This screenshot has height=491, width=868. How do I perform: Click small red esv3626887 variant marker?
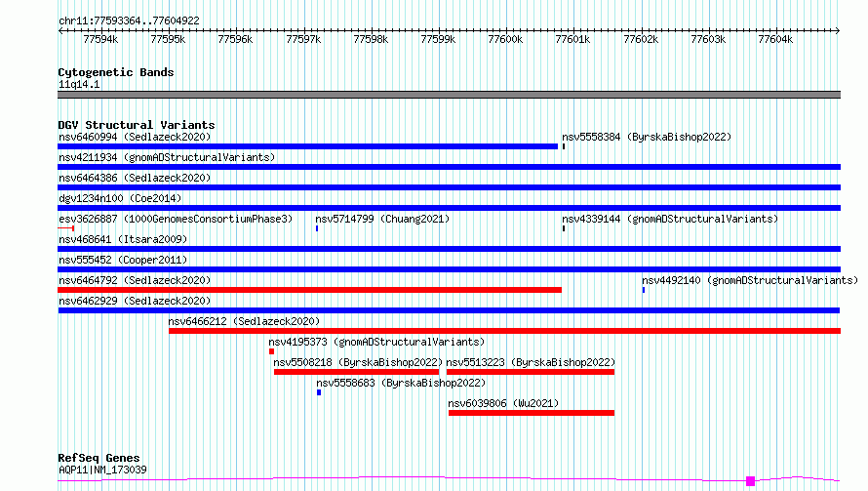(x=66, y=228)
